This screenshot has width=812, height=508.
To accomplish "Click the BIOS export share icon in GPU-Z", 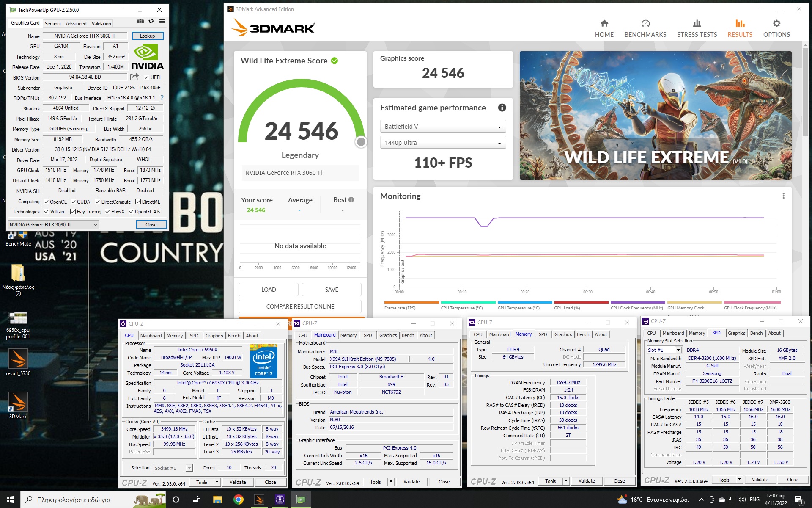I will pyautogui.click(x=134, y=77).
